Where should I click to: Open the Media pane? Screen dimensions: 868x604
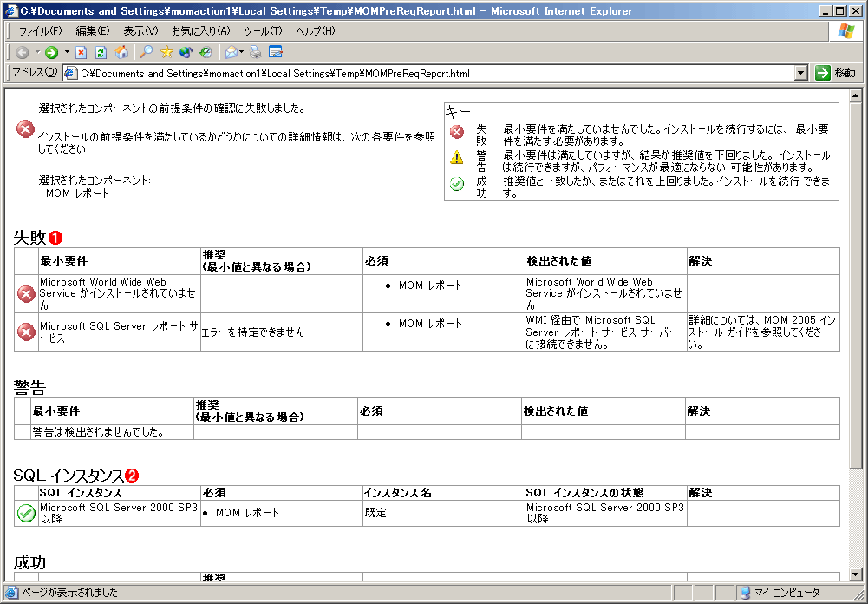pyautogui.click(x=186, y=53)
